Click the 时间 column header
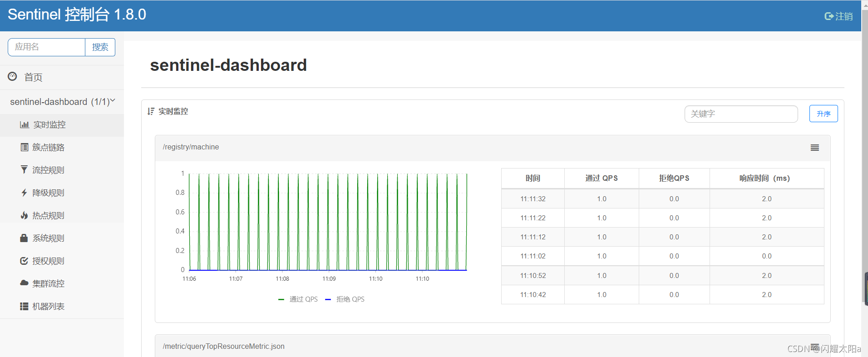 pyautogui.click(x=533, y=178)
